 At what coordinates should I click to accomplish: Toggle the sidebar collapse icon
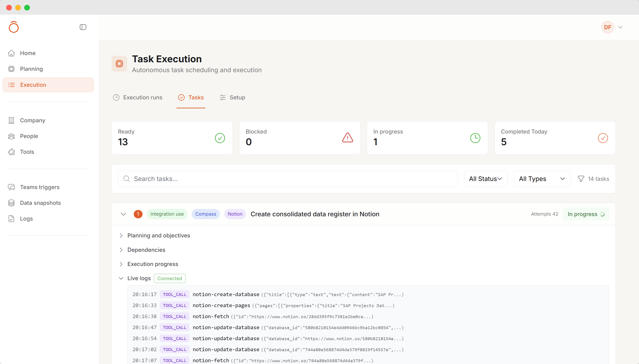pos(83,27)
